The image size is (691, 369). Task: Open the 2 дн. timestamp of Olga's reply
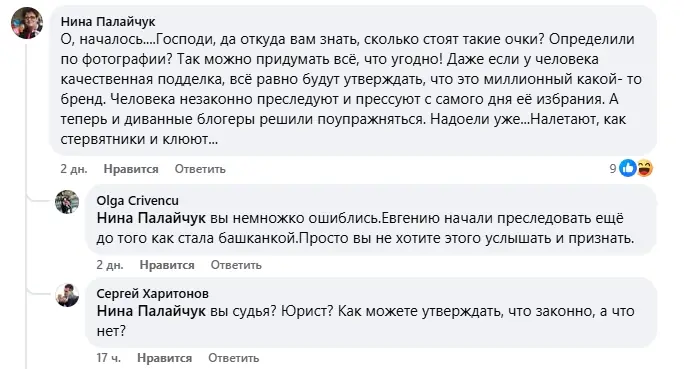coord(110,265)
